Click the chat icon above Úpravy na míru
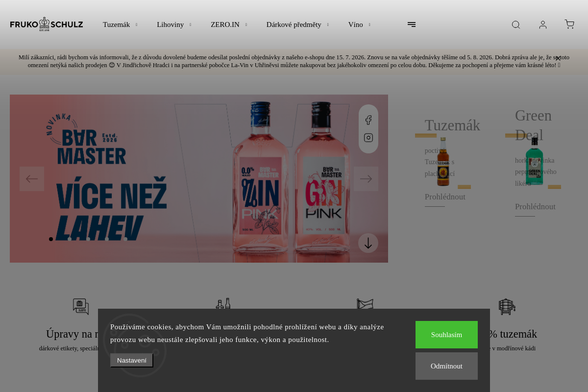The height and width of the screenshot is (392, 588). pyautogui.click(x=81, y=306)
